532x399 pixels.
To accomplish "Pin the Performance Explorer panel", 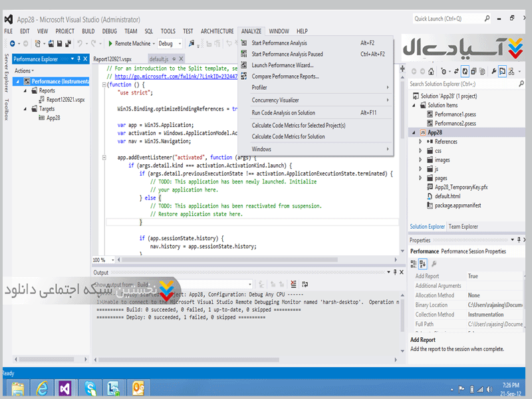I will pyautogui.click(x=78, y=59).
